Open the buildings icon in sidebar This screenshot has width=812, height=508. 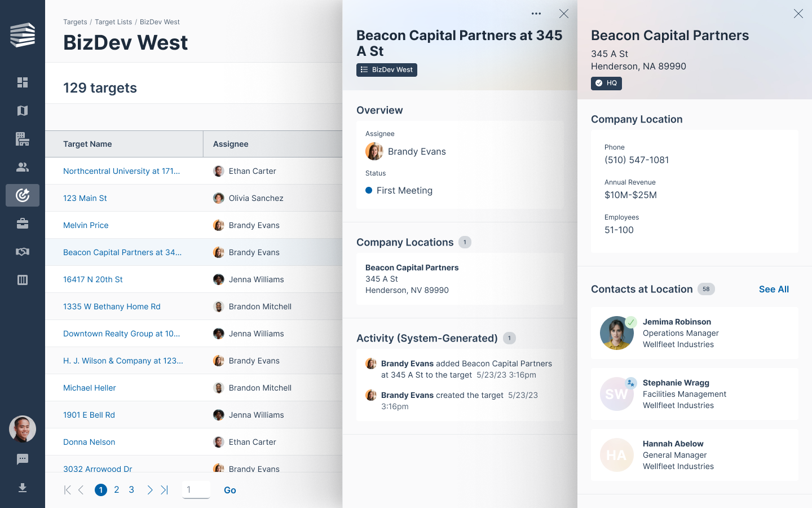tap(23, 139)
